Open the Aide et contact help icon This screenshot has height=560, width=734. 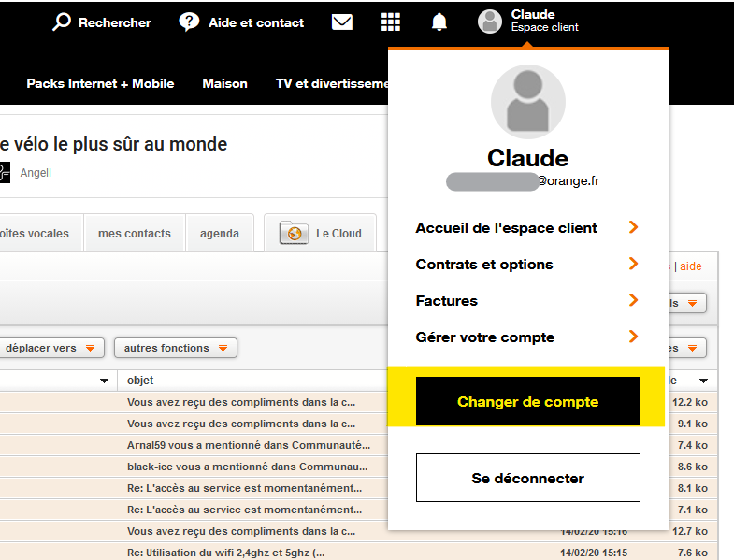pos(189,22)
